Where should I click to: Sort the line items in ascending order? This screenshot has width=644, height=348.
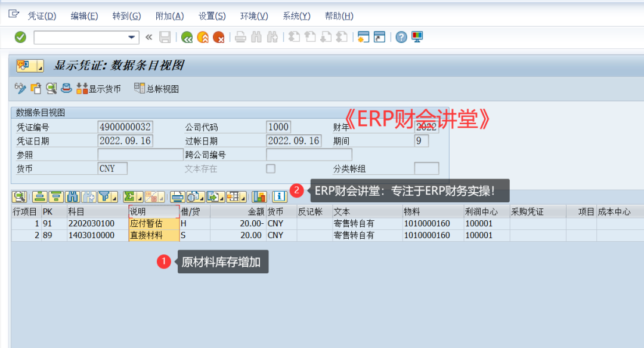39,196
